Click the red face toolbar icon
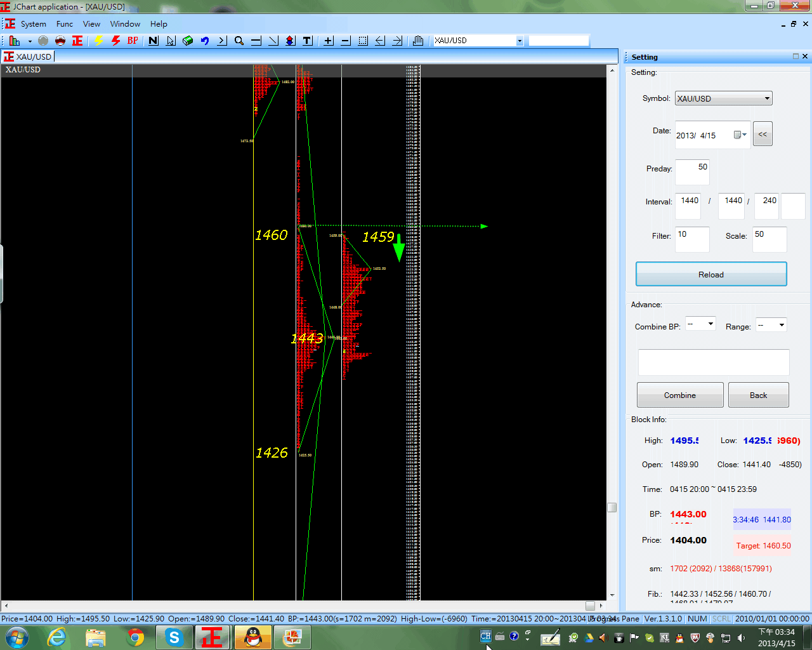 (60, 41)
